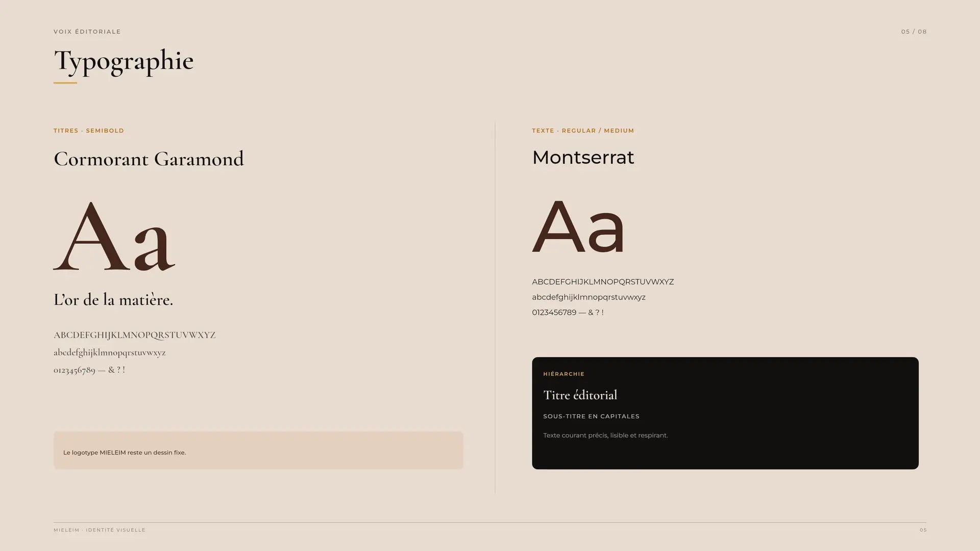Select the 'Cormorant Garamond' font name

point(149,159)
